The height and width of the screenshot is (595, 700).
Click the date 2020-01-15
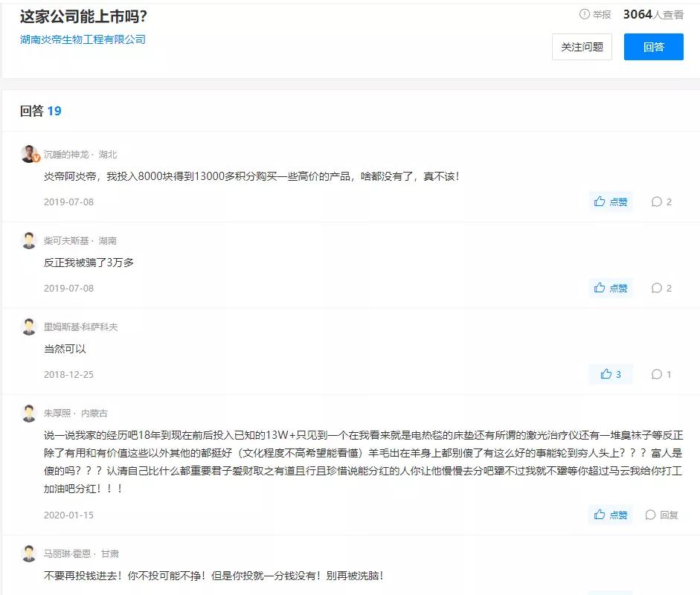click(68, 515)
